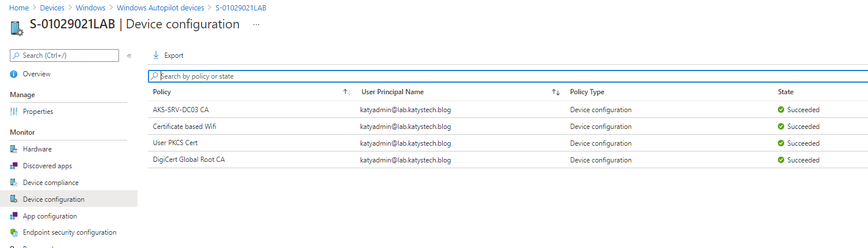This screenshot has height=248, width=868.
Task: Open Certificate based Wifi policy
Action: 184,127
